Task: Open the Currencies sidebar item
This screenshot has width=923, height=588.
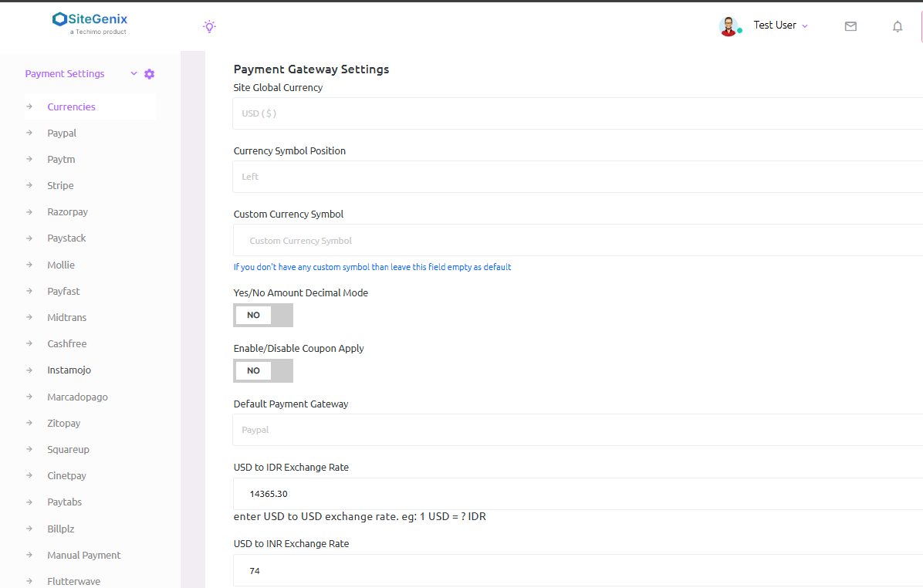Action: [x=71, y=106]
